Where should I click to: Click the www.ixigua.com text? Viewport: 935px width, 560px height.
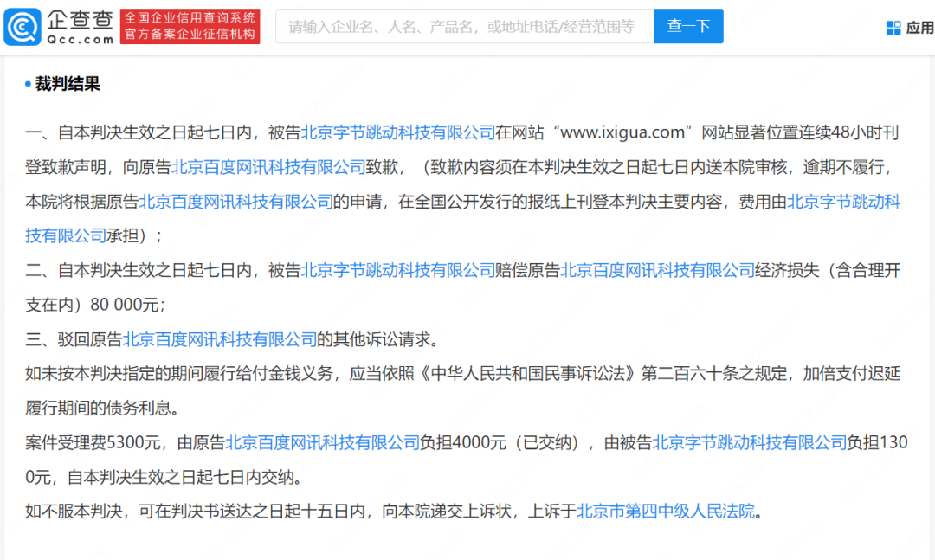coord(622,132)
